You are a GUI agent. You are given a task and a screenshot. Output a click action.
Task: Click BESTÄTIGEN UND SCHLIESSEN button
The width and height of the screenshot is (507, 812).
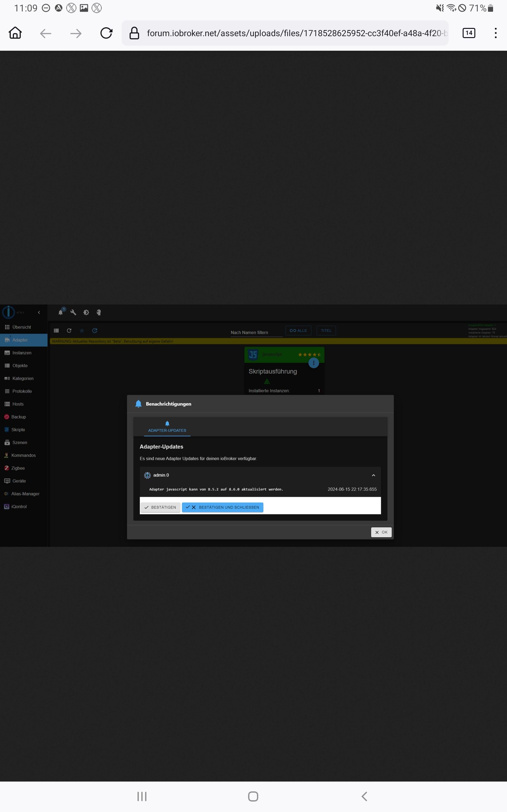[223, 507]
